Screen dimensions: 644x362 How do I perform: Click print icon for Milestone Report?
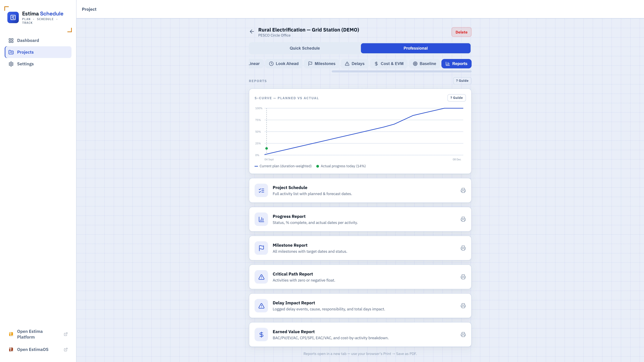[x=463, y=248]
